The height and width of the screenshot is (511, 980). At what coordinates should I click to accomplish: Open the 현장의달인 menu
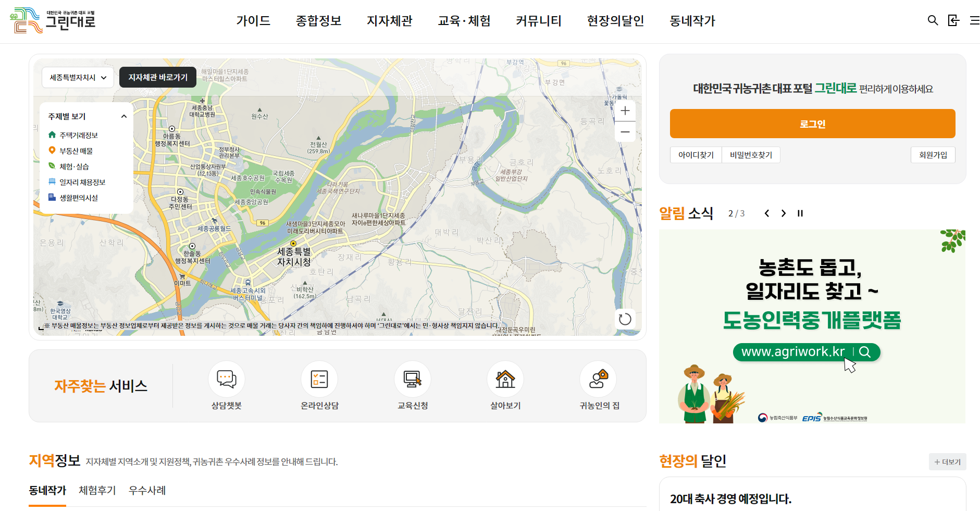click(616, 21)
